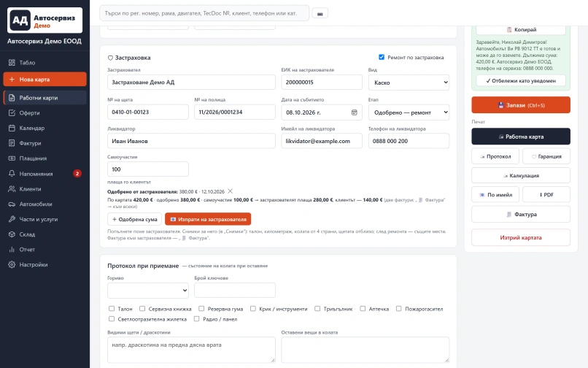588x368 pixels.
Task: Check the Аптечка checkbox
Action: coord(363,309)
